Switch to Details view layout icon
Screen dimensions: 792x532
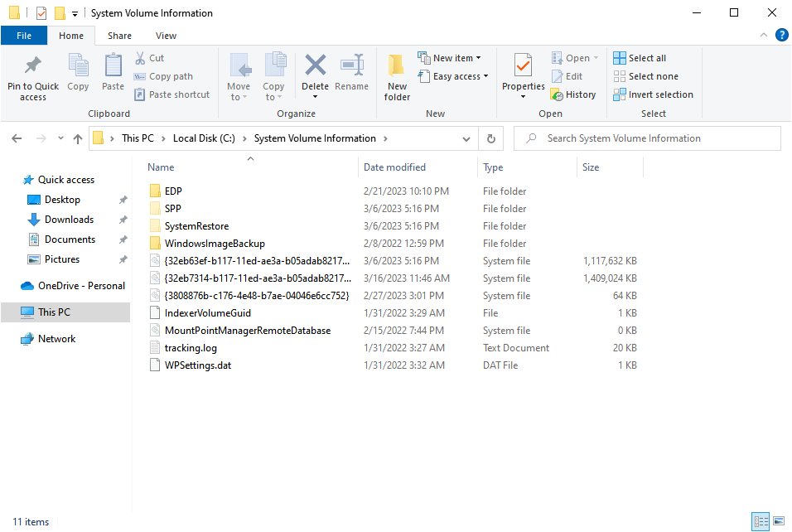point(761,521)
